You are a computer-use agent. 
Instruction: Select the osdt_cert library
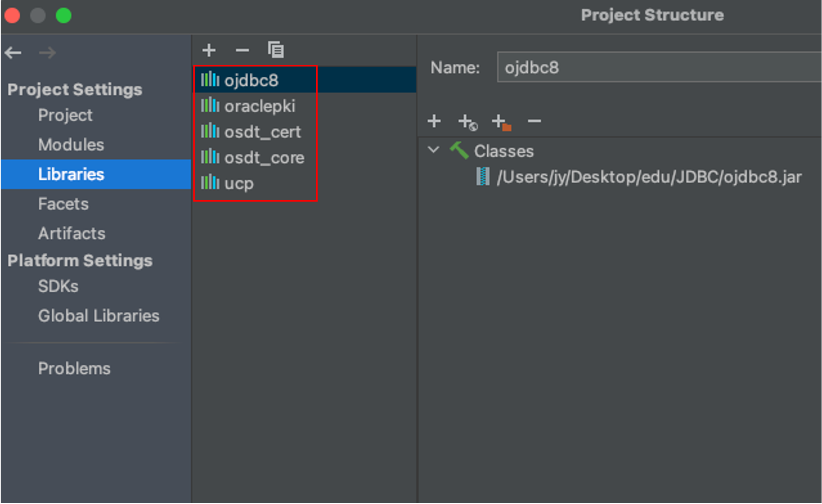262,132
